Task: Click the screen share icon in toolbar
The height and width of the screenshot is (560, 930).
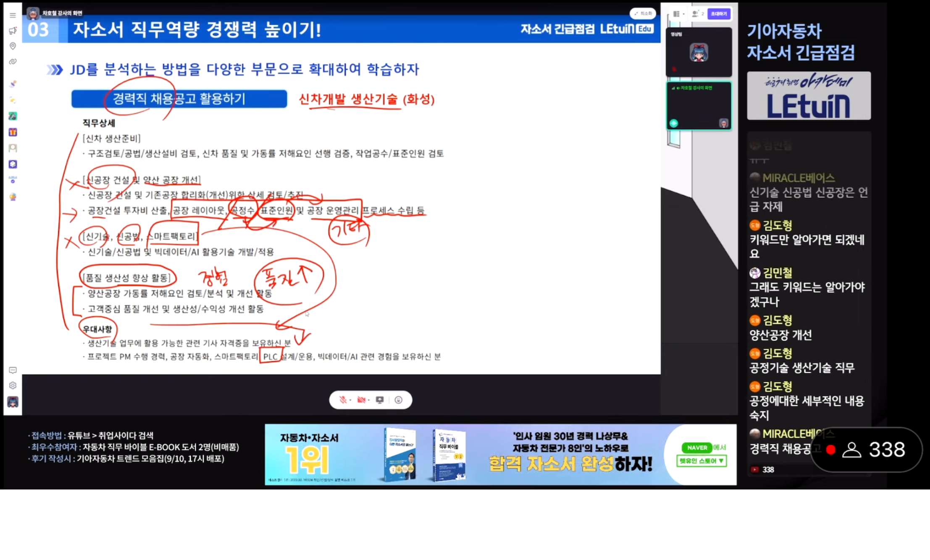Action: tap(380, 400)
